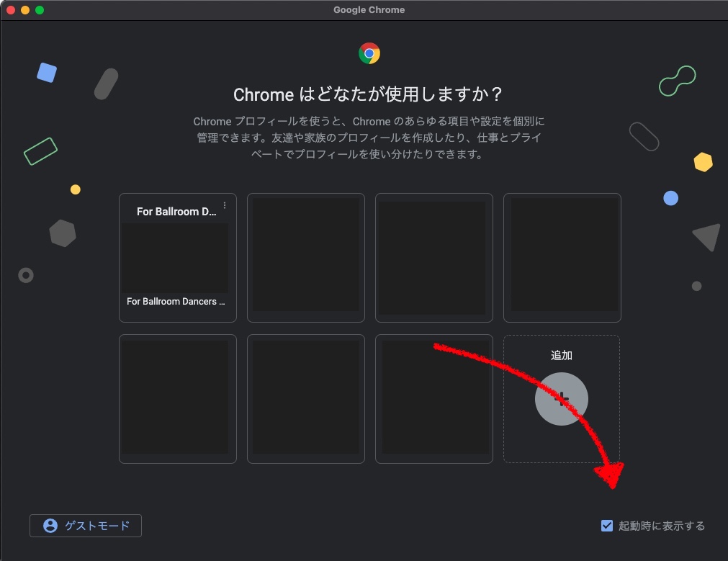728x561 pixels.
Task: Maximize the window with the green button
Action: 40,10
